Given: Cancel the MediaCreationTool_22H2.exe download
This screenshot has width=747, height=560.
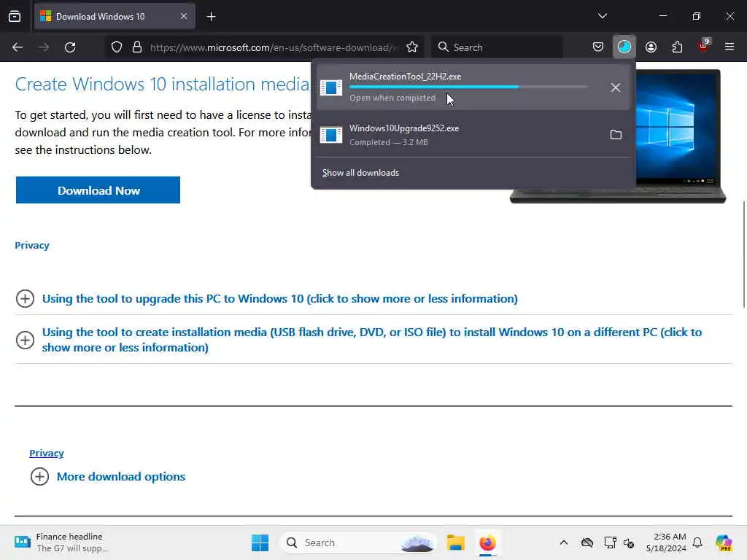Looking at the screenshot, I should click(616, 87).
